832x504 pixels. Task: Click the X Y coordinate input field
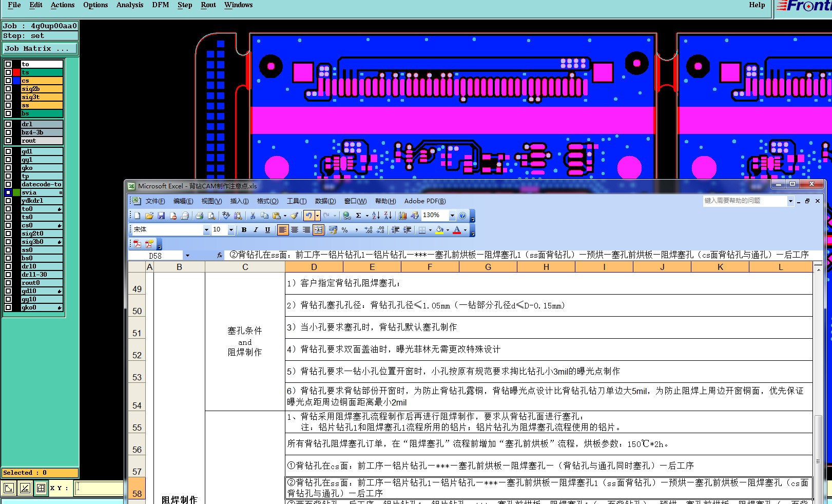pos(99,488)
